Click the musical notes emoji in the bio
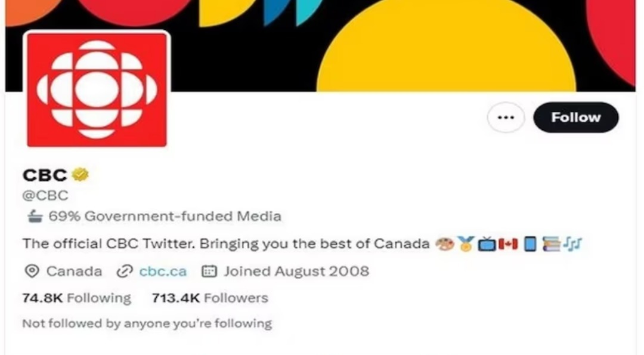Screen dimensions: 644x355 click(572, 243)
